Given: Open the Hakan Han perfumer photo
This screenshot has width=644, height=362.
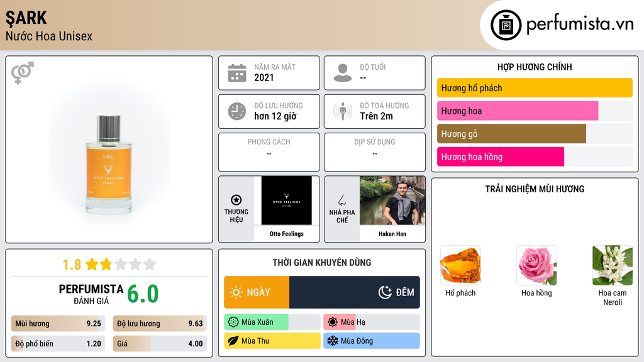Looking at the screenshot, I should coord(392,200).
